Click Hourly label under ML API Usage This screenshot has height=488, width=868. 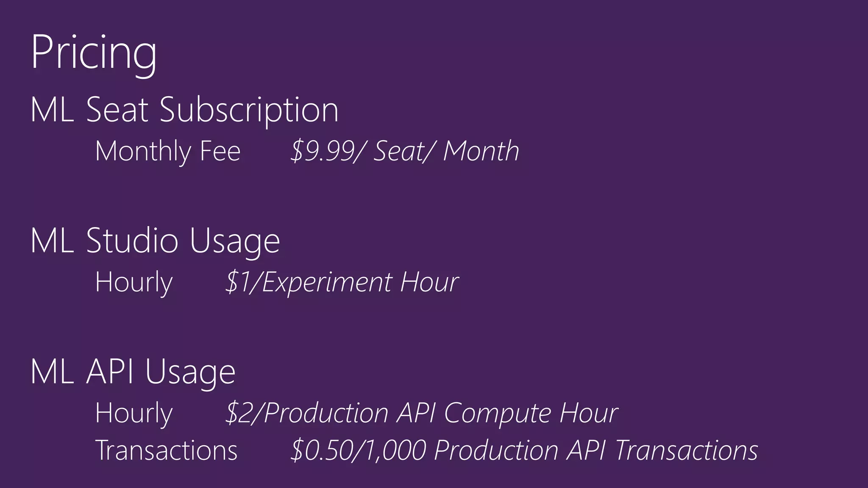(134, 413)
